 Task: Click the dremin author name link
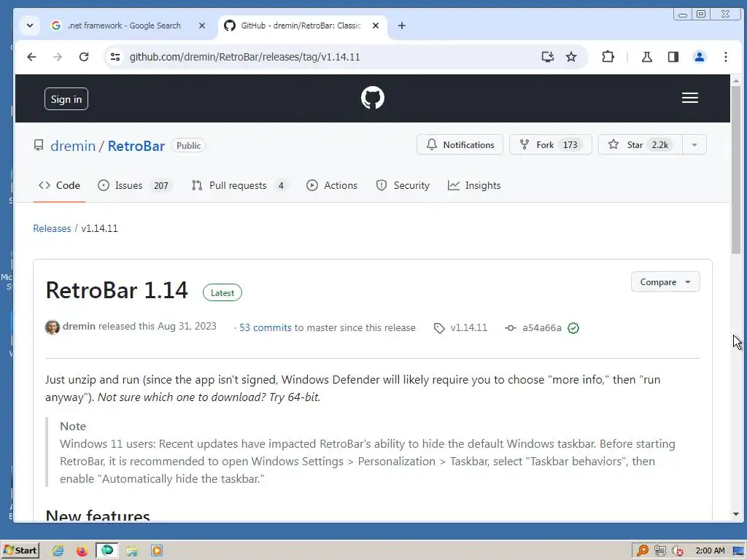tap(79, 326)
